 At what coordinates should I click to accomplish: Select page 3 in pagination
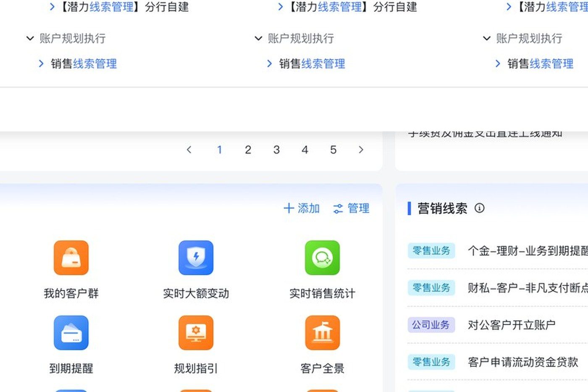[x=276, y=150]
